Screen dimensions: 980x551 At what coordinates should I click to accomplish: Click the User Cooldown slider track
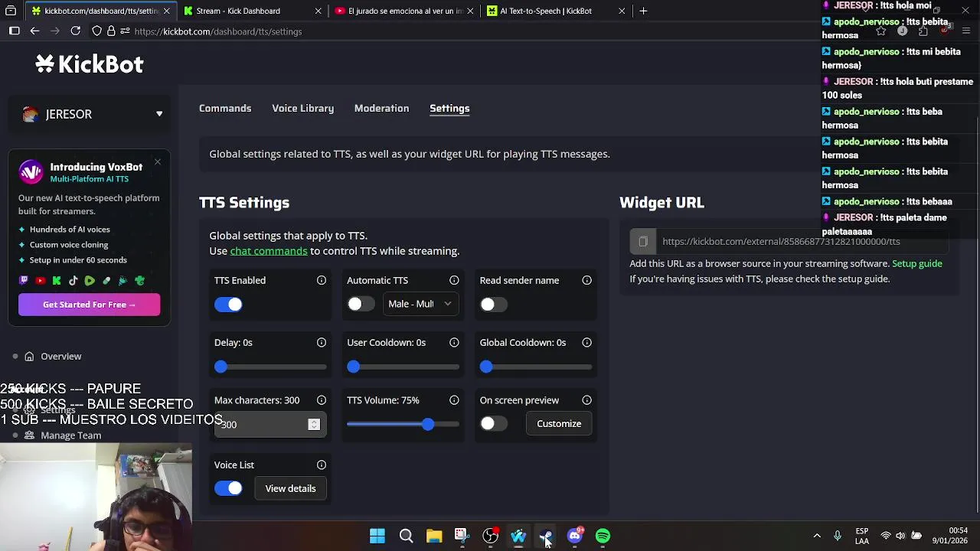tap(403, 367)
